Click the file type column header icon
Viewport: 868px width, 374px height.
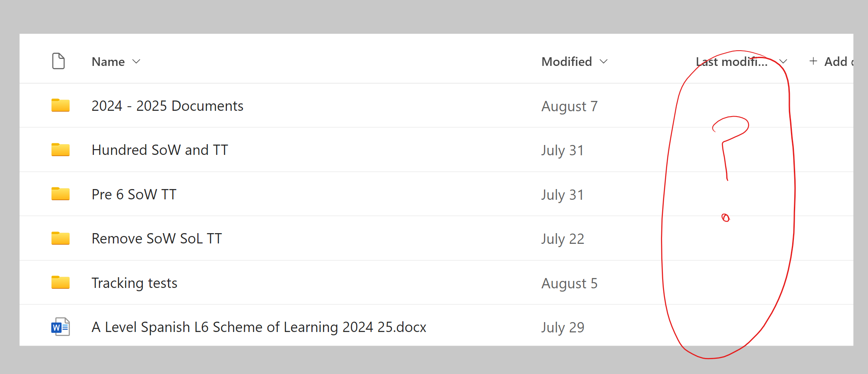[x=58, y=61]
